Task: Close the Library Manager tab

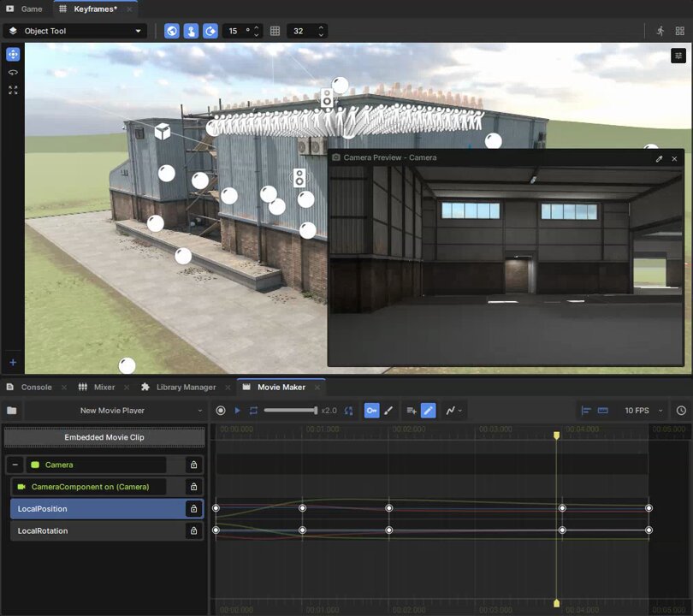Action: coord(228,388)
